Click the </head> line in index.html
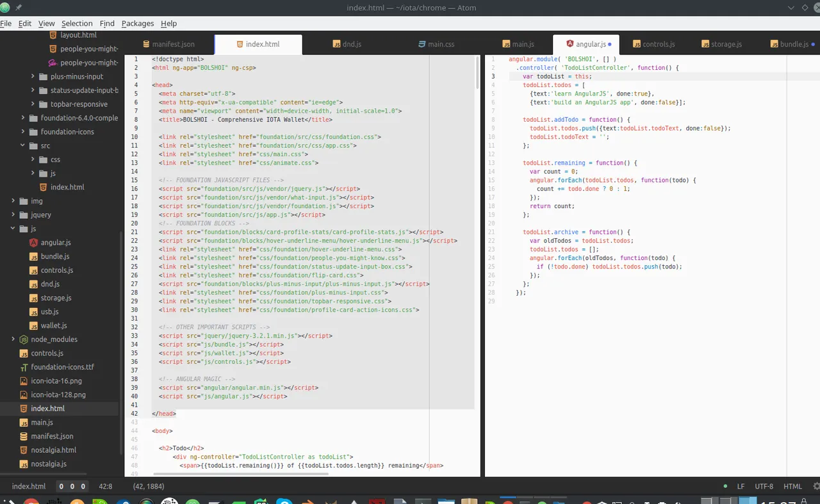 [164, 414]
